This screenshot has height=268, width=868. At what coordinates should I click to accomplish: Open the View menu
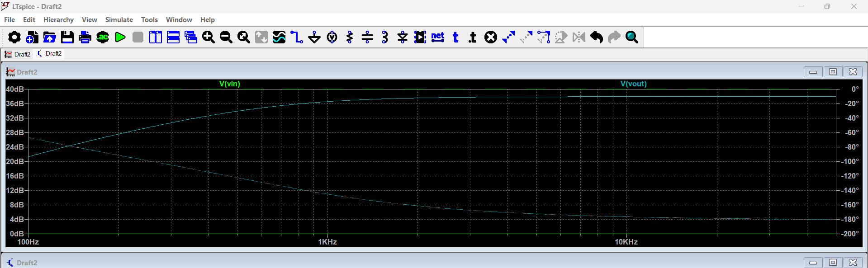(90, 20)
